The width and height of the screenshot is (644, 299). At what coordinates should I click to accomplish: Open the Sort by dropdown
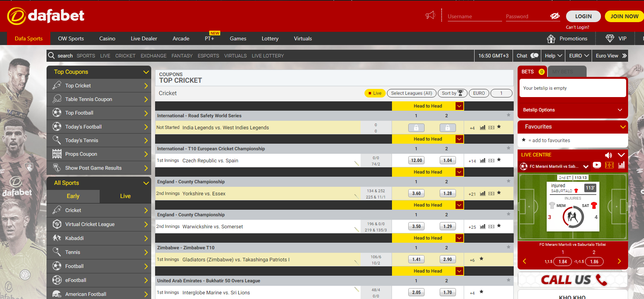click(x=452, y=93)
